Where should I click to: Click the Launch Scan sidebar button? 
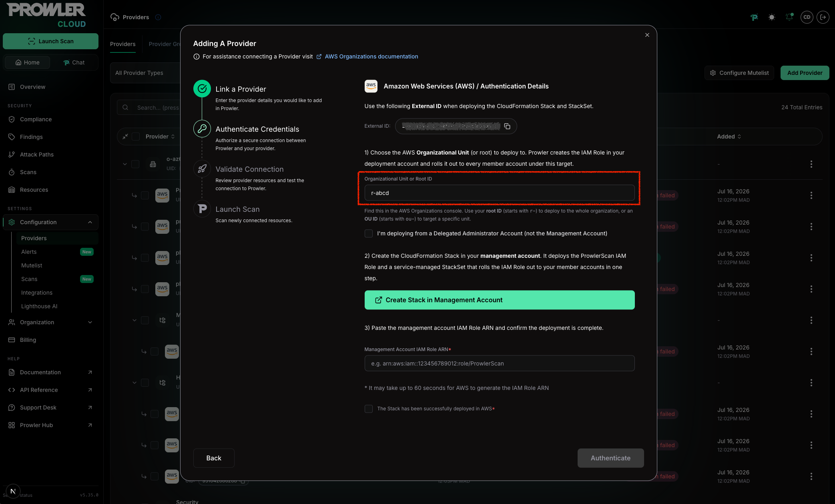[x=50, y=41]
